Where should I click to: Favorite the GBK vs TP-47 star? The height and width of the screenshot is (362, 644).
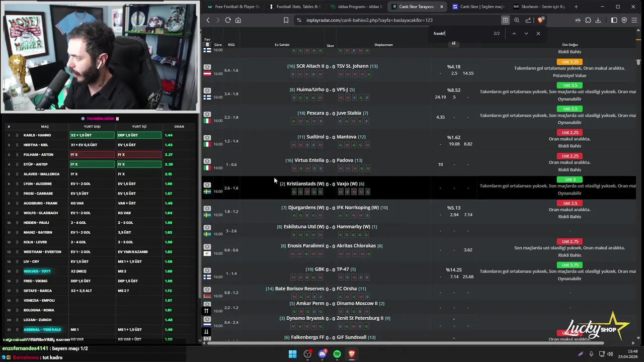pos(207,270)
